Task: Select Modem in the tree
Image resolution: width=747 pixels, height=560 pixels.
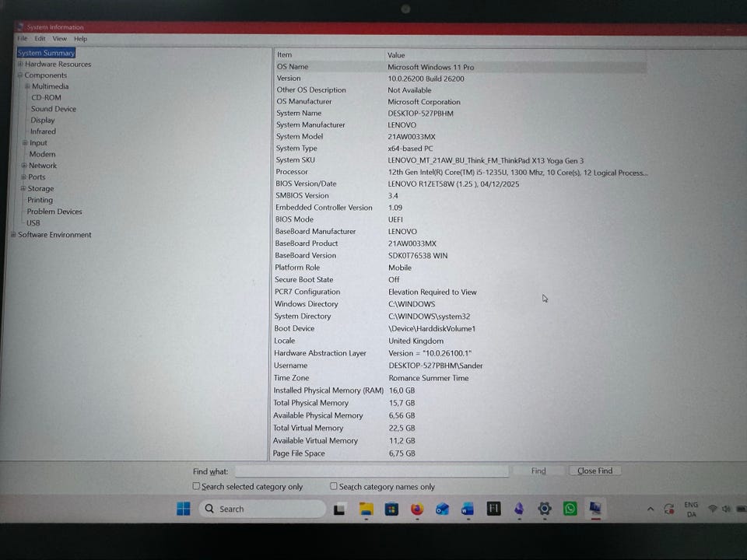Action: 42,154
